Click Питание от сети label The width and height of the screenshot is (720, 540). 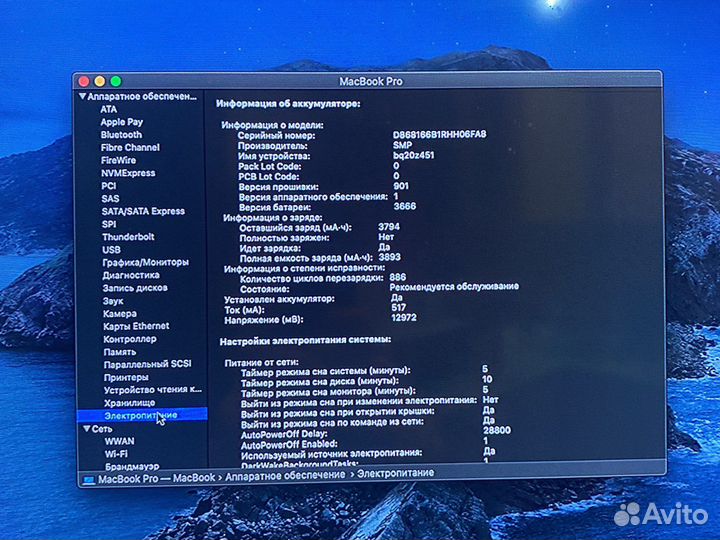(261, 363)
